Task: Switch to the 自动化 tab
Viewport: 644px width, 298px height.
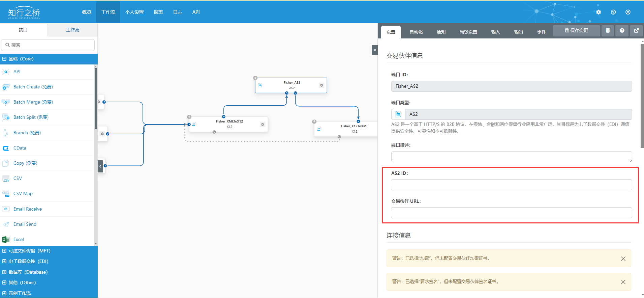Action: 416,32
